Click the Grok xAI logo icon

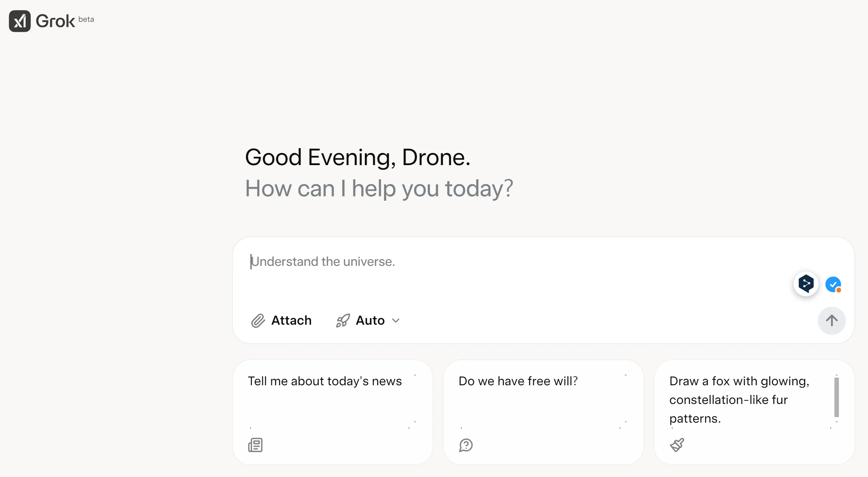(x=20, y=21)
